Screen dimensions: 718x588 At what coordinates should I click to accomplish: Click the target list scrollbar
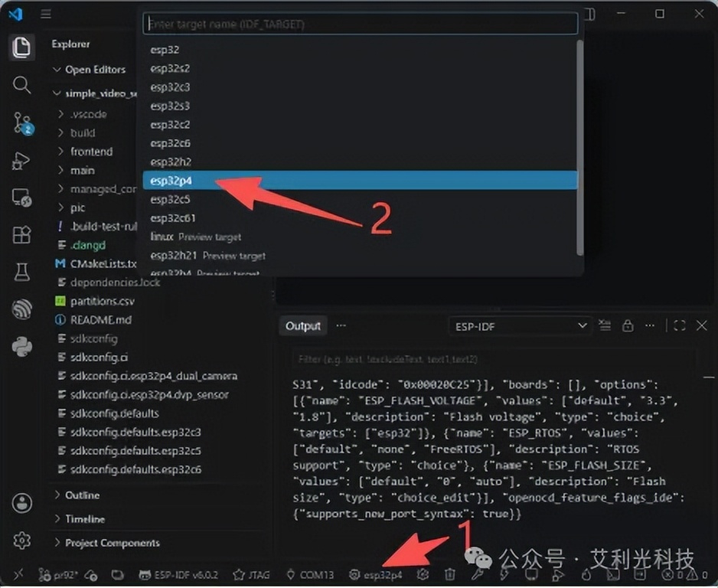(x=579, y=148)
